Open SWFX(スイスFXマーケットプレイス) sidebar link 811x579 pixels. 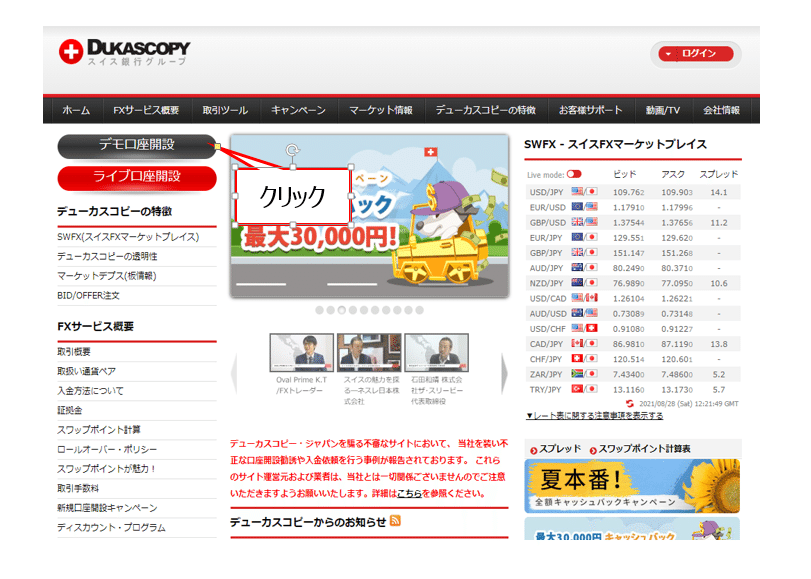click(x=128, y=237)
